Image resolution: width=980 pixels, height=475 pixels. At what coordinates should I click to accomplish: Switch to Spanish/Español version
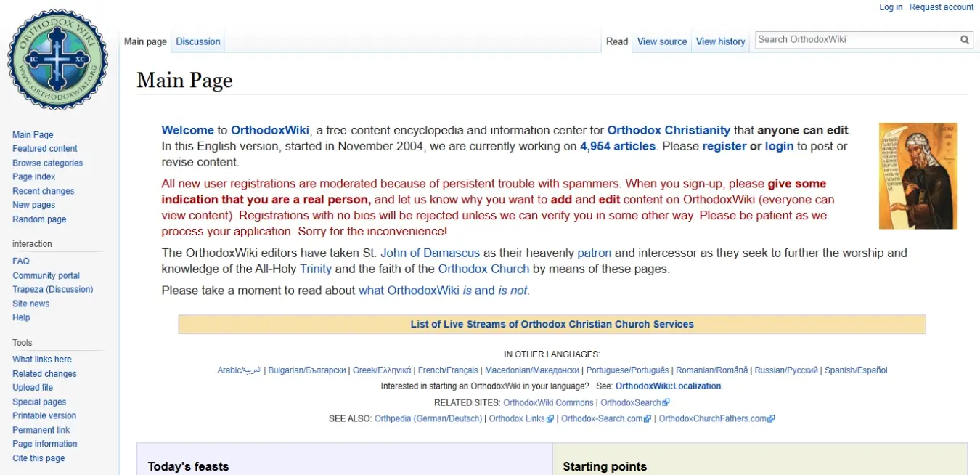(856, 370)
